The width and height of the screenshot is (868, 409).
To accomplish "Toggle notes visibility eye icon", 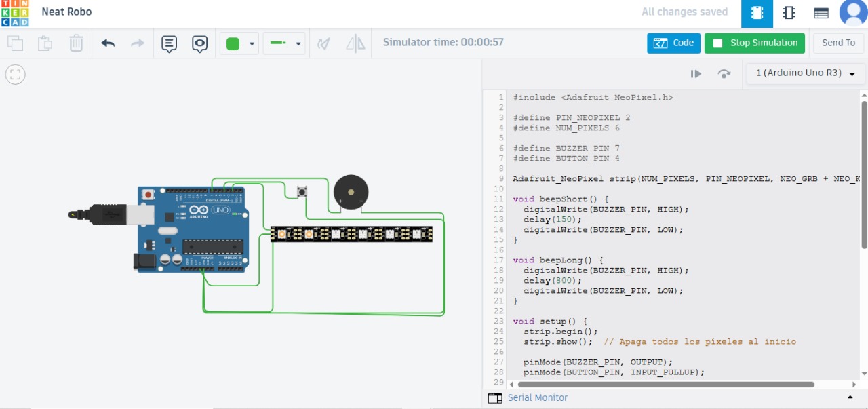I will 199,43.
